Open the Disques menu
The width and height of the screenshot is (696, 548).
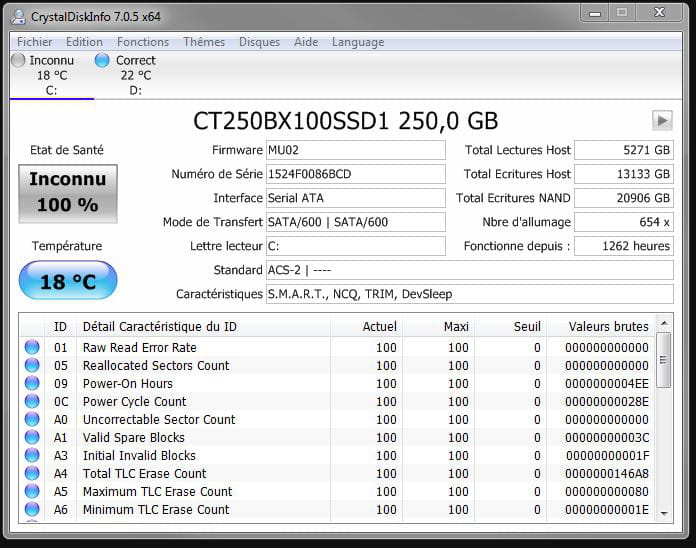[x=259, y=42]
